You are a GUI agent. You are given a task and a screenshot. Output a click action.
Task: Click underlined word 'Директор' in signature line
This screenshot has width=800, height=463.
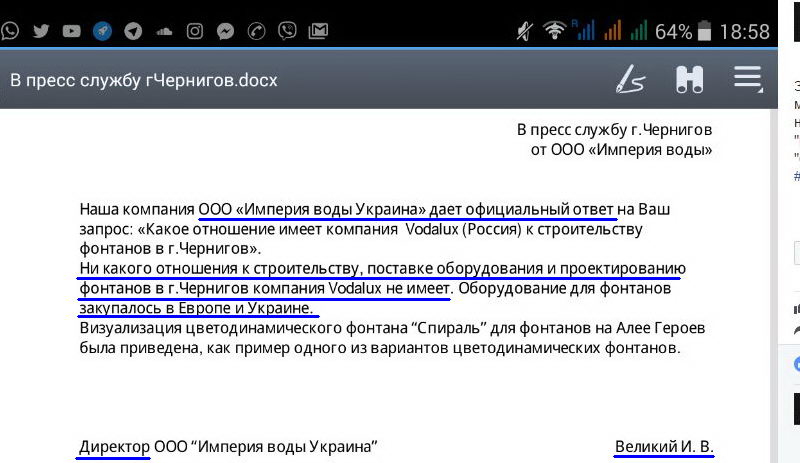pos(114,446)
